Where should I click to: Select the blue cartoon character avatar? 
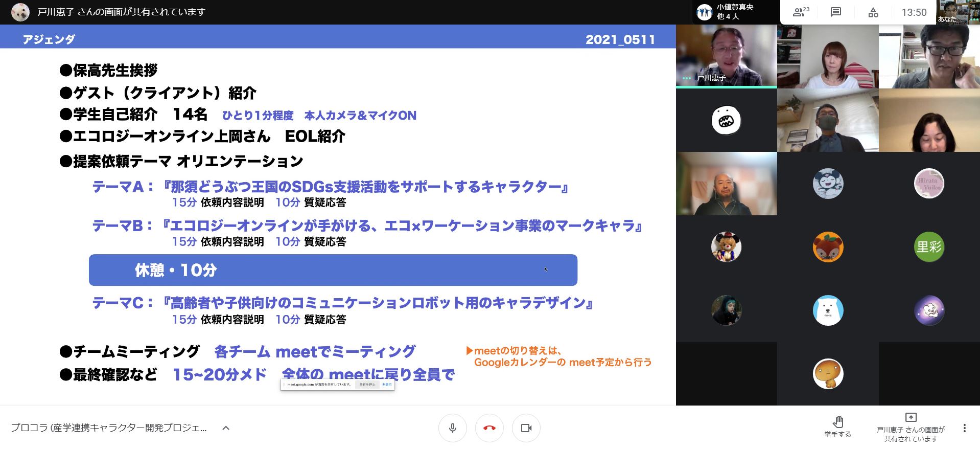pyautogui.click(x=828, y=184)
